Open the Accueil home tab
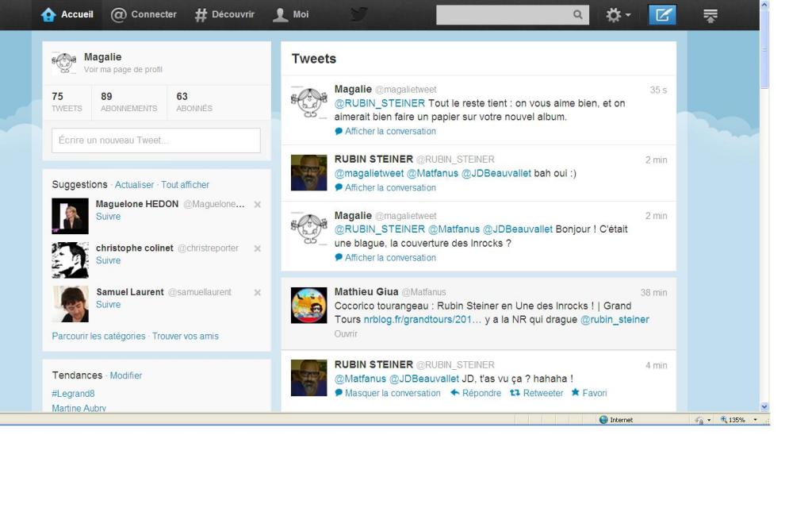 67,14
